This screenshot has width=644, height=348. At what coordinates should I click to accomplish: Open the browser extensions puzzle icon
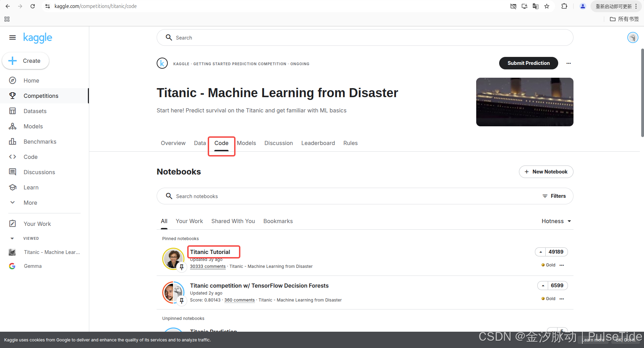[564, 6]
